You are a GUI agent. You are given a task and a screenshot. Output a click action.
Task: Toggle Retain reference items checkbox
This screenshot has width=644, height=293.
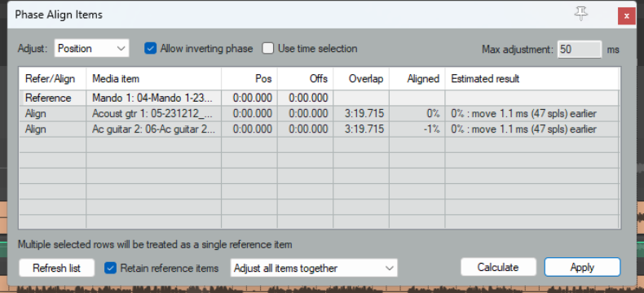point(110,268)
